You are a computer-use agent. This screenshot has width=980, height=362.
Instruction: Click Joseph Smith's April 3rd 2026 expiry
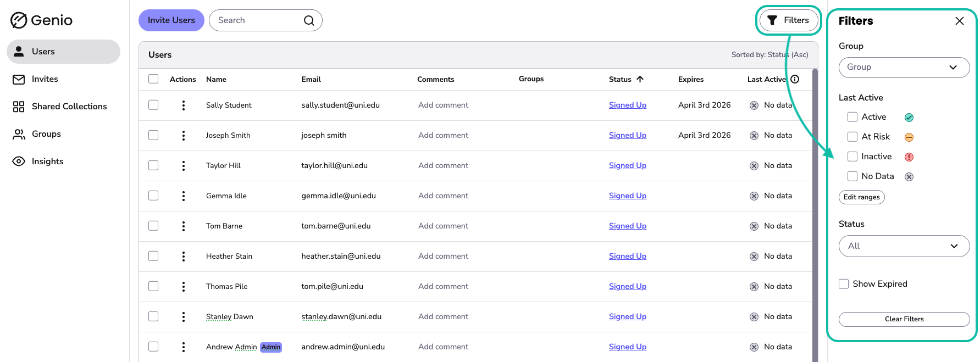click(x=705, y=136)
